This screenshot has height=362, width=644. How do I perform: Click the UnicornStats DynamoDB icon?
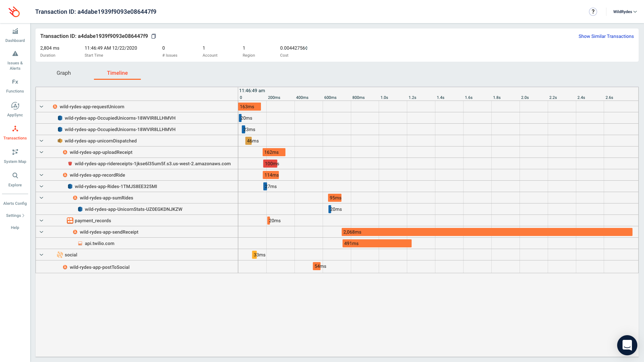click(x=80, y=209)
